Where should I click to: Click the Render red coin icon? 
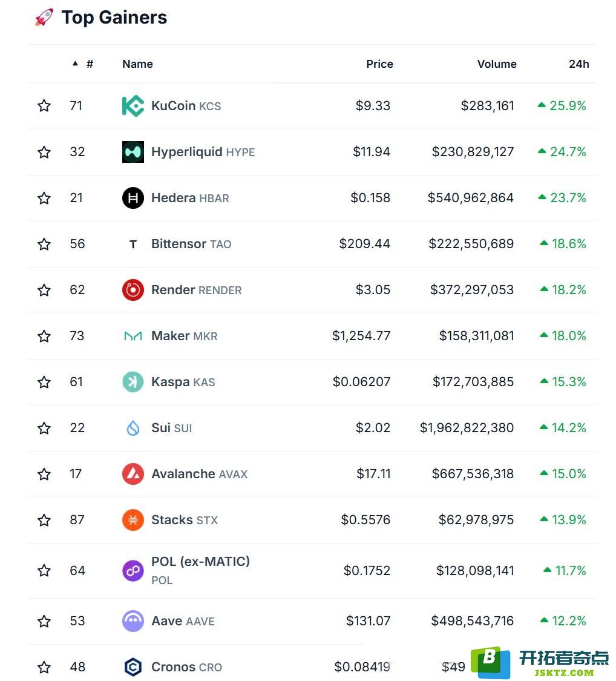coord(133,290)
